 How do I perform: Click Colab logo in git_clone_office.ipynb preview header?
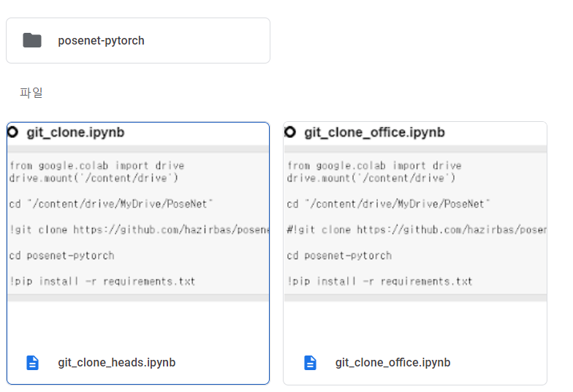(290, 132)
